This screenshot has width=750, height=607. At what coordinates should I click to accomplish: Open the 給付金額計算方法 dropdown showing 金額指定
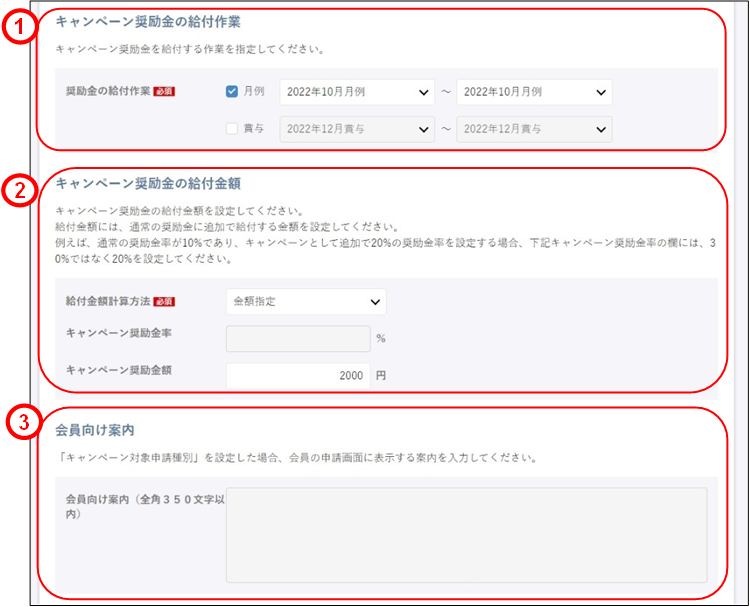pos(306,302)
